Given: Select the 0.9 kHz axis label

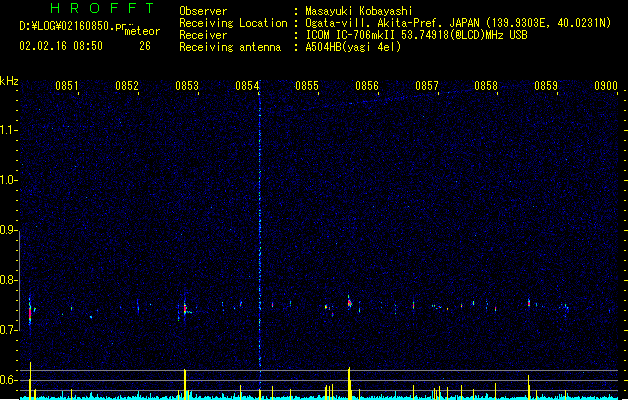Looking at the screenshot, I should pos(8,230).
